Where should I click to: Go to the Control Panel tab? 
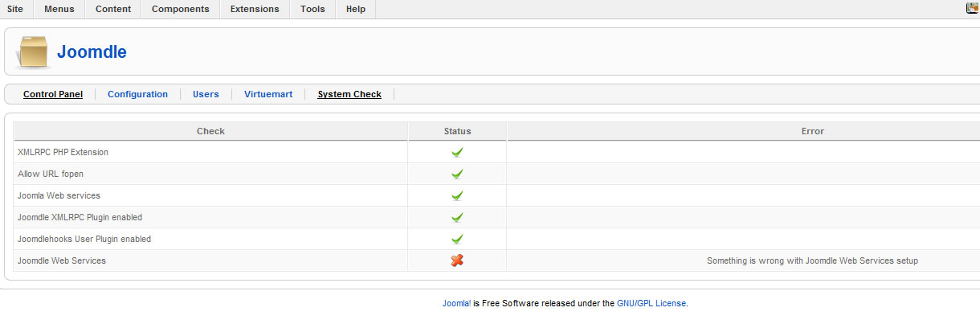click(x=53, y=94)
